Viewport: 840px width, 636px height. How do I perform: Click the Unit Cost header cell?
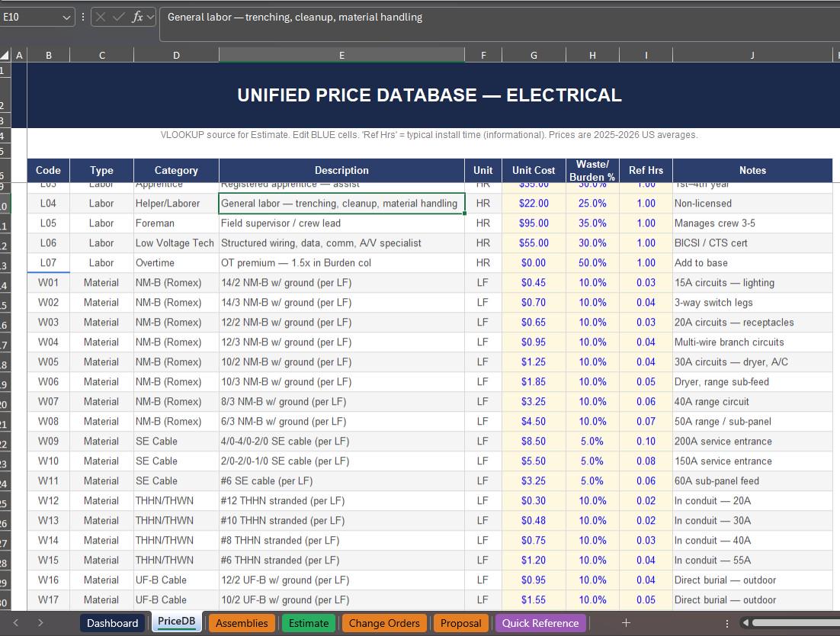point(534,170)
